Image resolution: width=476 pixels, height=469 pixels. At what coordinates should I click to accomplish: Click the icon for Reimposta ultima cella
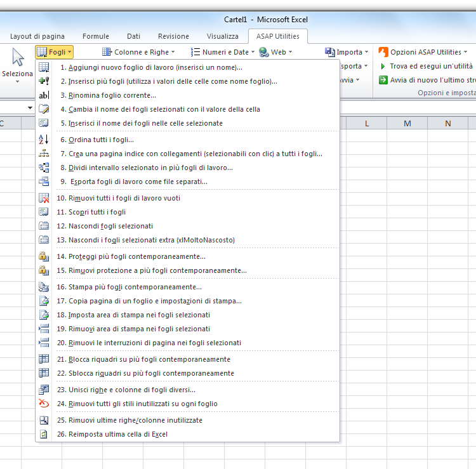[x=44, y=434]
